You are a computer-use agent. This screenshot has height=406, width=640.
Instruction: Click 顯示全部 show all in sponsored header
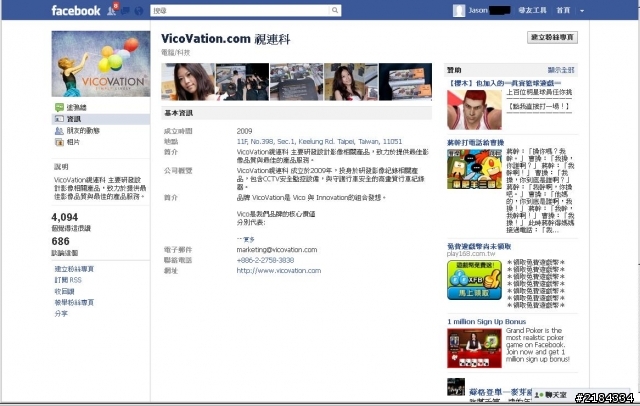click(x=561, y=70)
